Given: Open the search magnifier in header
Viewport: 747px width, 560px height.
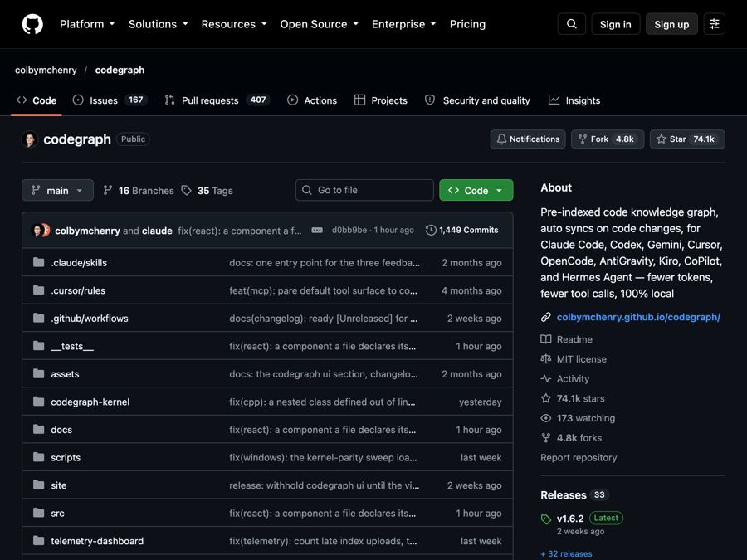Looking at the screenshot, I should pos(571,24).
